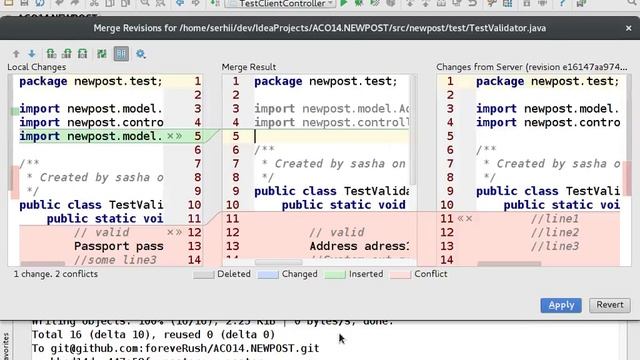Click '//line3' in server changes pane
Viewport: 640px width, 360px height.
pos(555,246)
